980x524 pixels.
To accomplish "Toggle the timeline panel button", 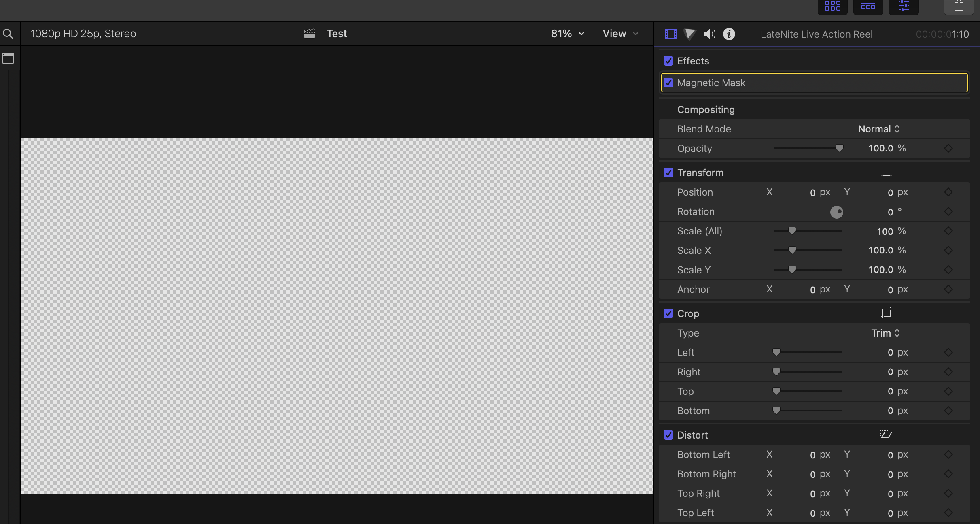I will [x=868, y=6].
